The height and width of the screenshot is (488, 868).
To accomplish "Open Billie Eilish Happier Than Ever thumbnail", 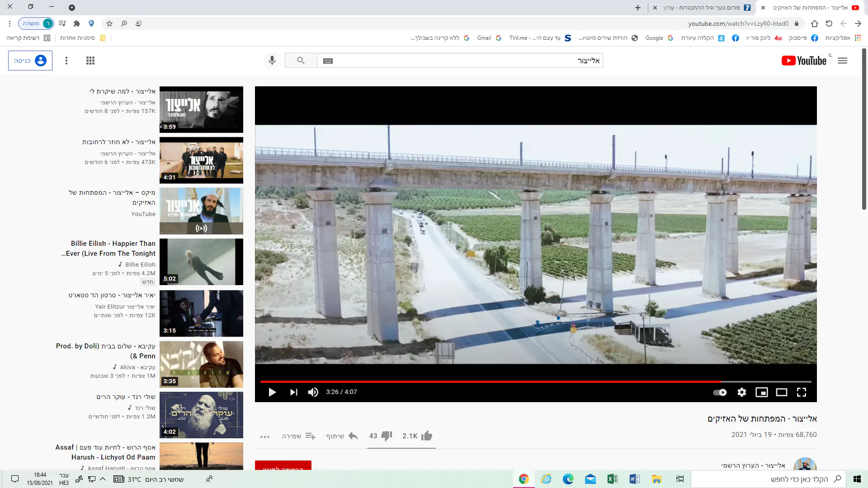I will tap(201, 262).
